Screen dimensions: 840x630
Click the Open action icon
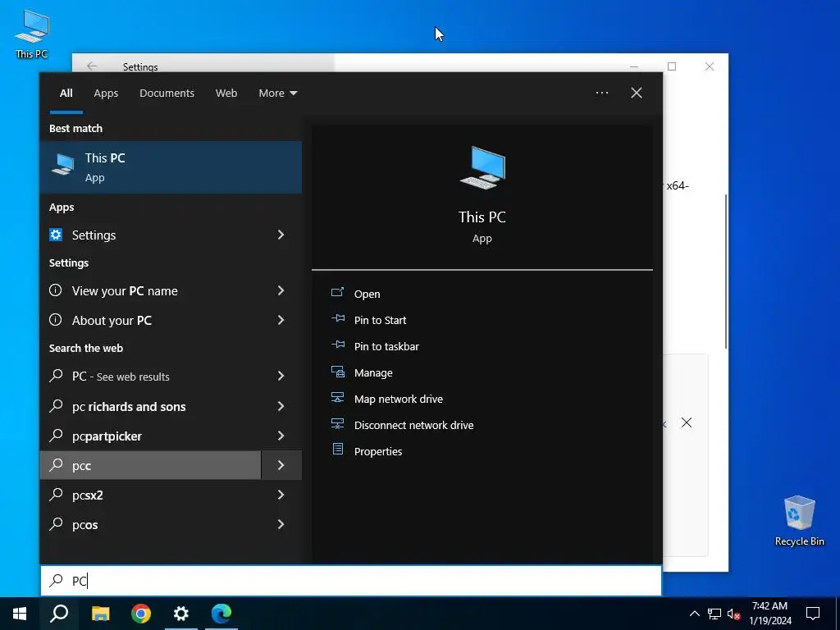337,293
